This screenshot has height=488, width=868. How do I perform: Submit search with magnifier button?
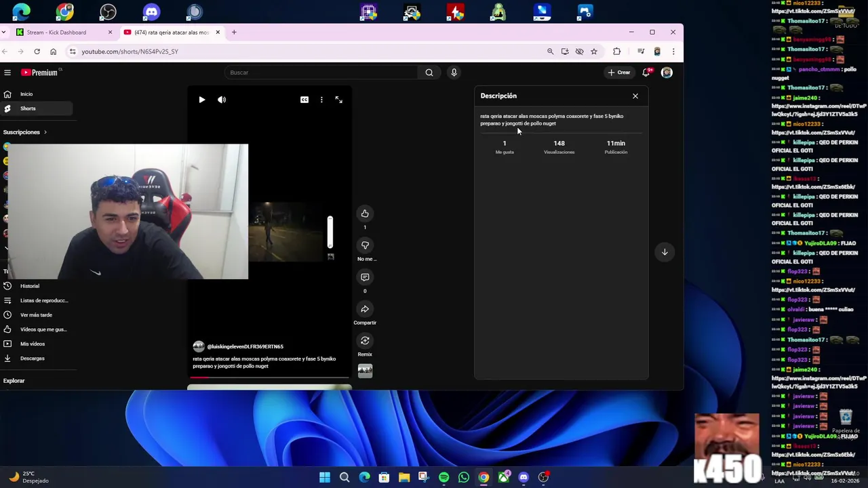click(x=429, y=73)
